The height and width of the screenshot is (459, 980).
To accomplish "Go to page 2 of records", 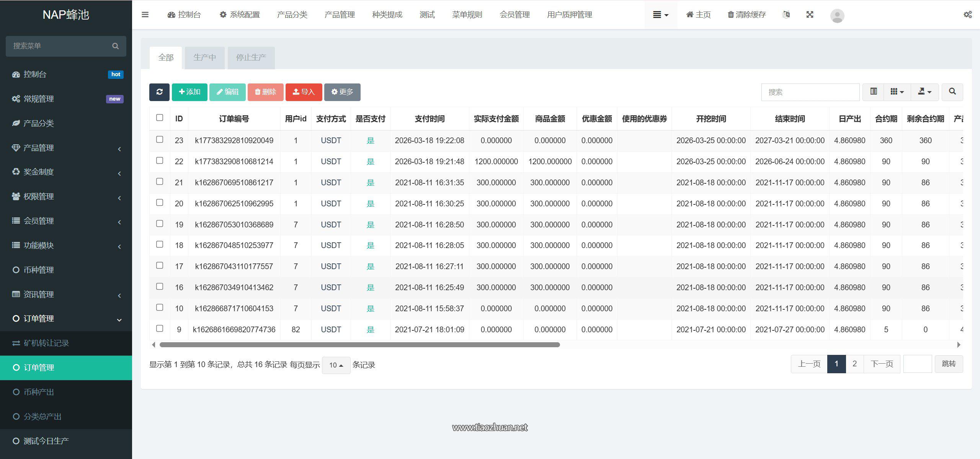I will [x=854, y=364].
